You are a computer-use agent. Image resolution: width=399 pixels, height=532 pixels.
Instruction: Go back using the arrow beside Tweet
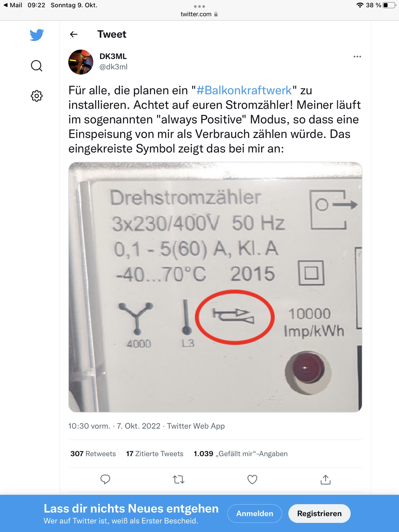tap(74, 34)
